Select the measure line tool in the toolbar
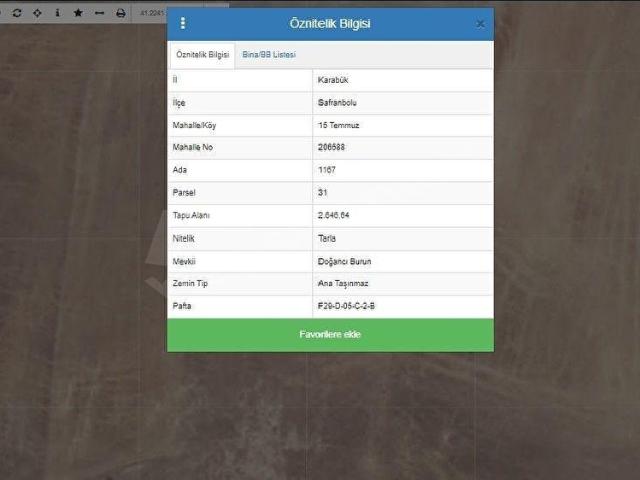Viewport: 640px width, 480px height. coord(99,13)
